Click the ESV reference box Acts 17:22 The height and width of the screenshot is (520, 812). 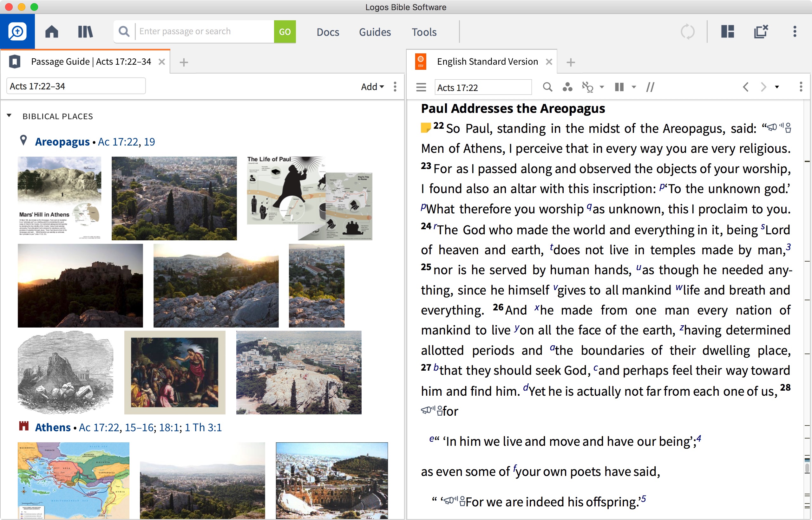[x=483, y=88]
